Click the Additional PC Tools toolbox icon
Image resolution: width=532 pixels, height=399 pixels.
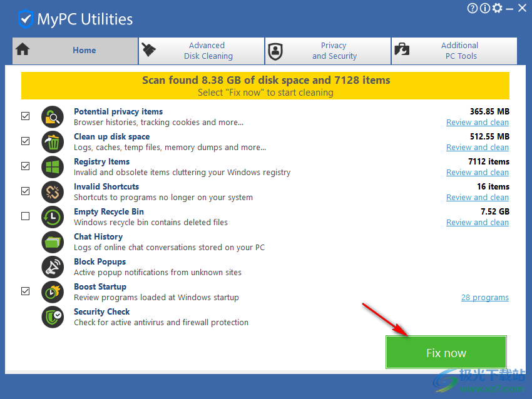[402, 49]
